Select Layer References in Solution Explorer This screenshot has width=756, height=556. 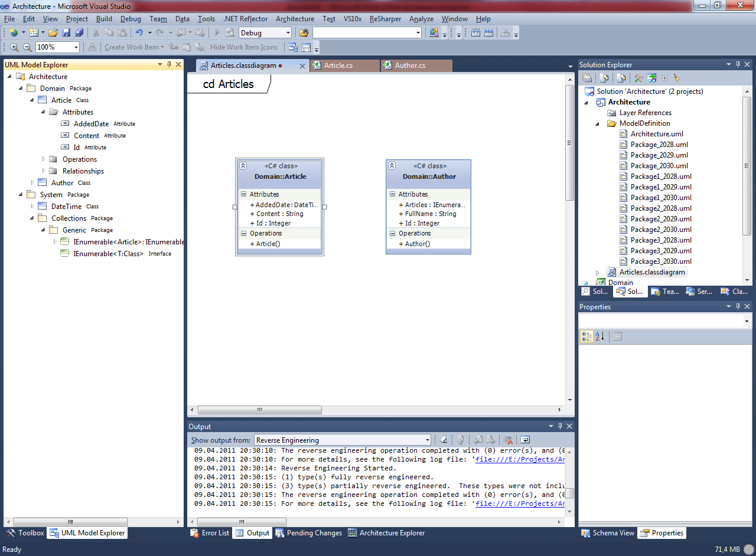pos(645,113)
